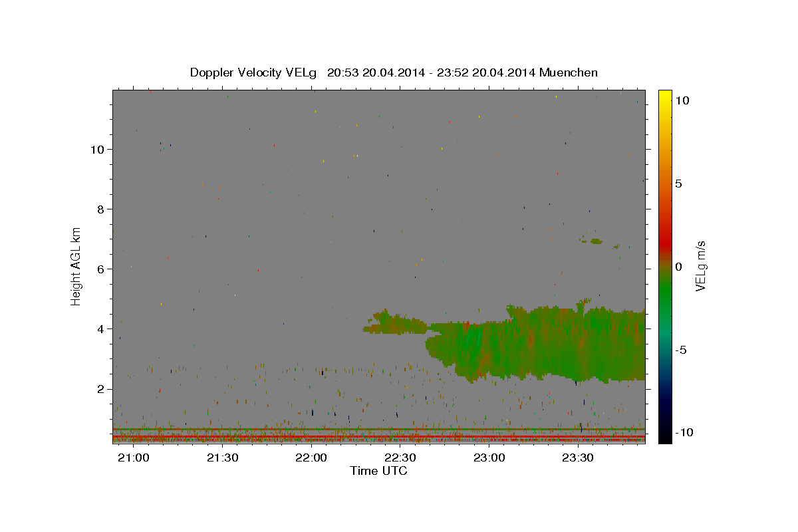Click the 23:30 time axis label
Viewport: 798px width, 532px height.
(x=579, y=458)
